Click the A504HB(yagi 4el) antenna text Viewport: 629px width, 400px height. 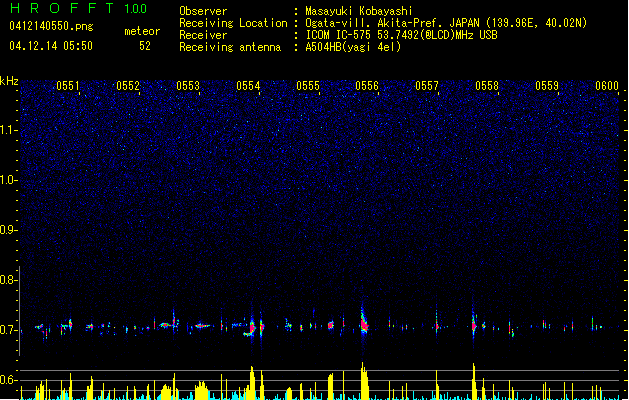[x=353, y=47]
